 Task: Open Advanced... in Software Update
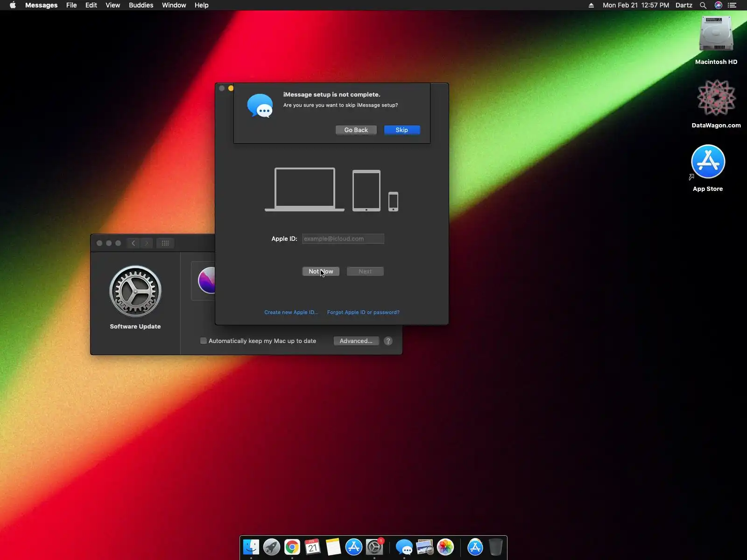[356, 341]
